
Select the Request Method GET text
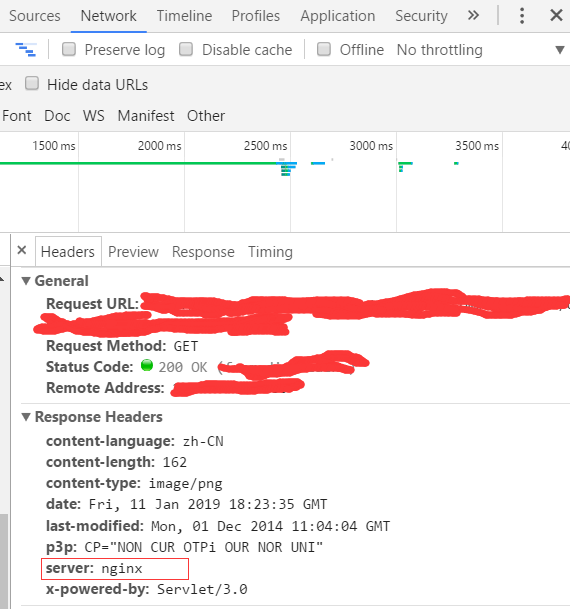186,346
